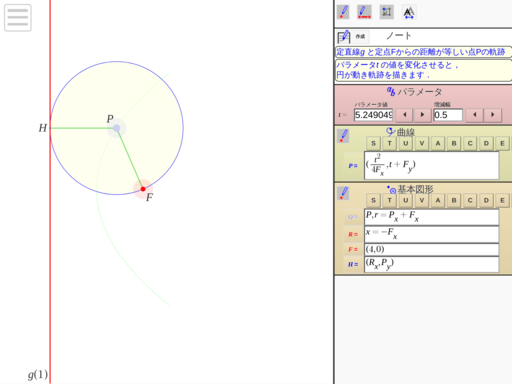Toggle the Q= label visibility

click(353, 217)
